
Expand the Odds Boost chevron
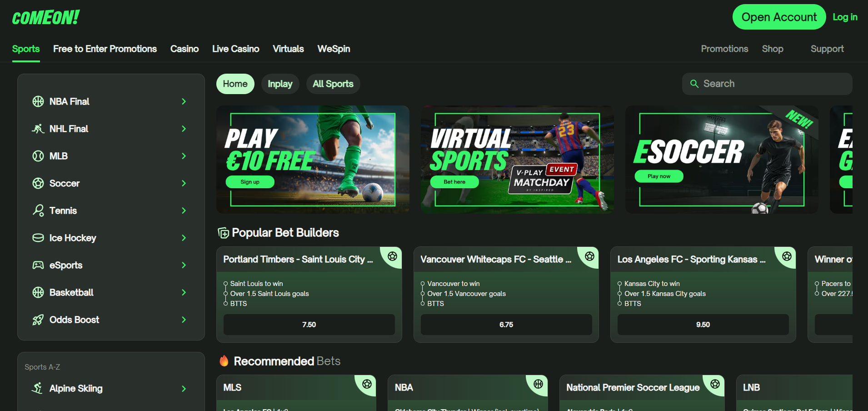(x=184, y=320)
